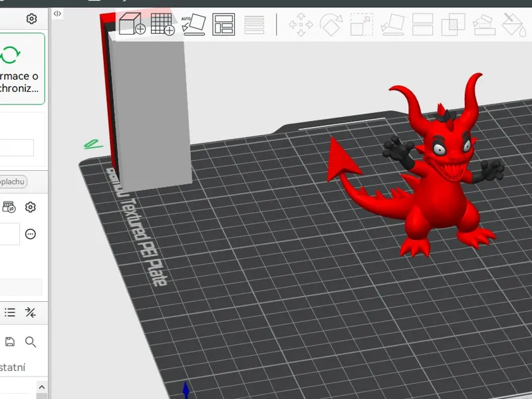Click the green edit plate name icon
Viewport: 532px width, 399px height.
92,144
